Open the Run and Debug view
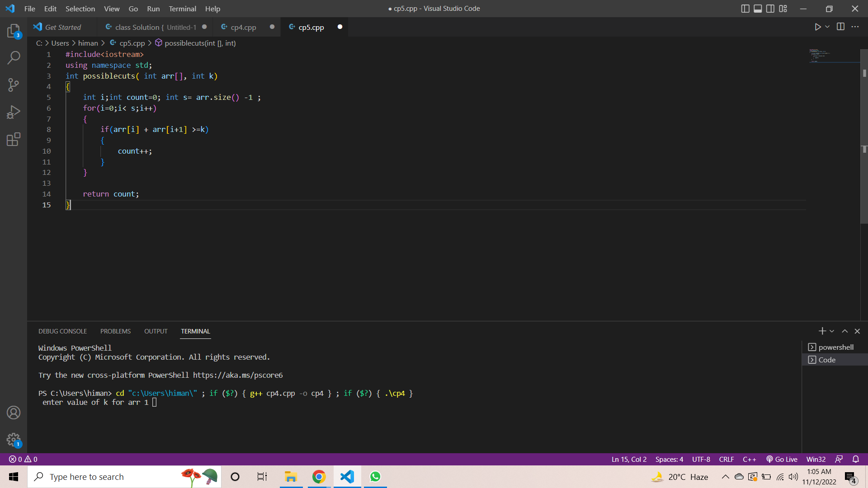This screenshot has height=488, width=868. [14, 112]
